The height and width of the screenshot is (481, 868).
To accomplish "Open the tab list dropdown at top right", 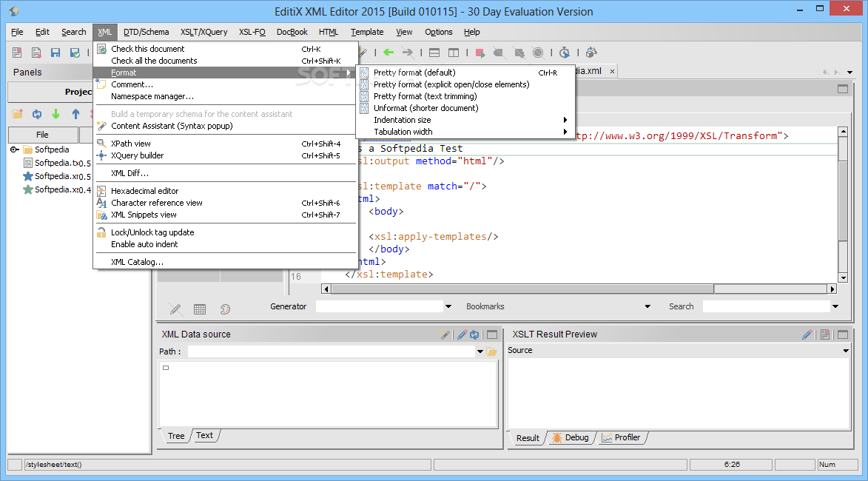I will [850, 73].
